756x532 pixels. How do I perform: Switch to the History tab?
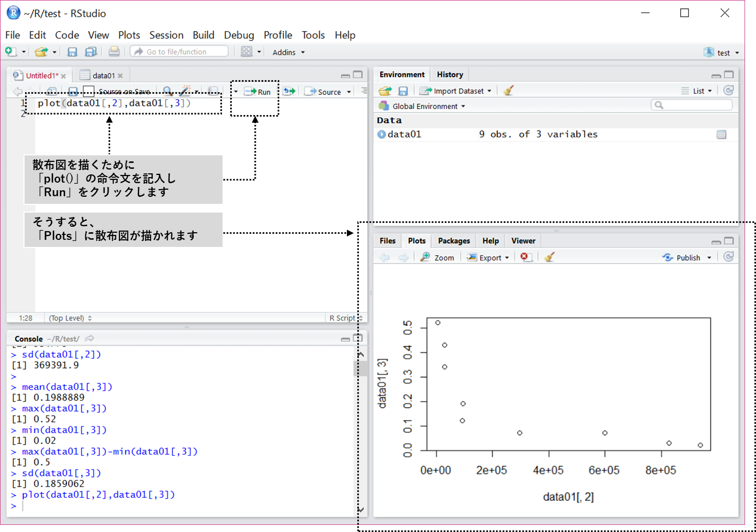click(x=449, y=75)
